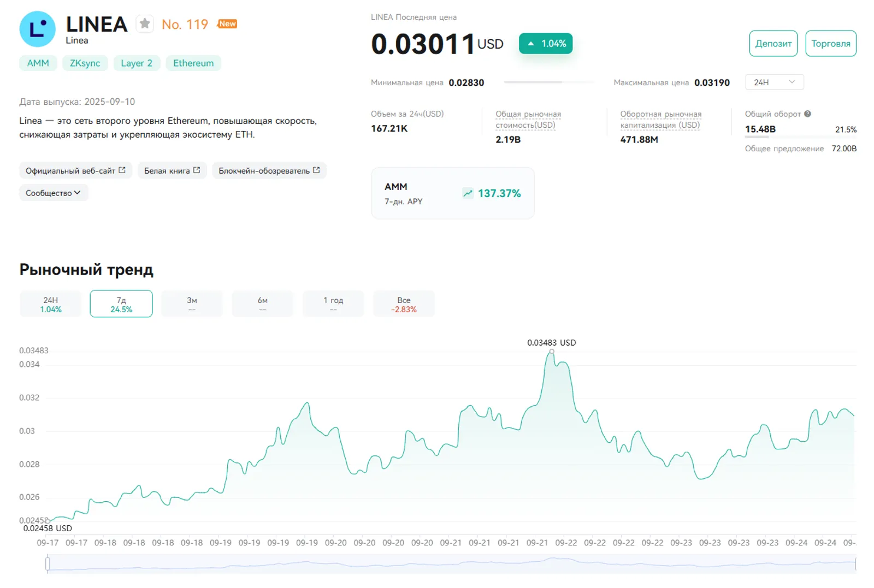Click the circulating supply progress bar
This screenshot has width=874, height=588.
(x=801, y=137)
